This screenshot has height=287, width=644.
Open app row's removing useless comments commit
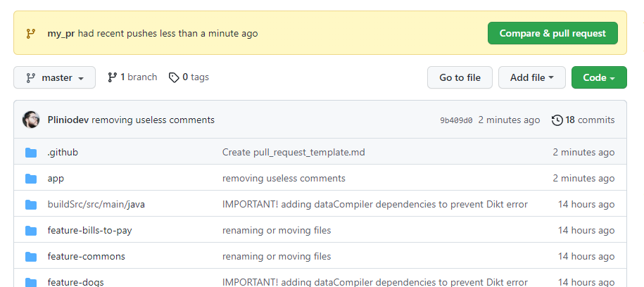[x=284, y=178]
